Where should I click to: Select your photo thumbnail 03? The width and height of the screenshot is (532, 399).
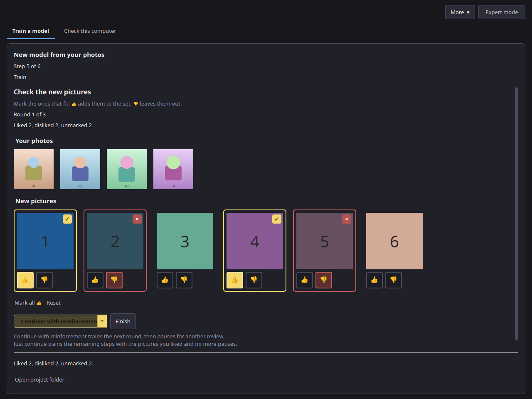(127, 169)
